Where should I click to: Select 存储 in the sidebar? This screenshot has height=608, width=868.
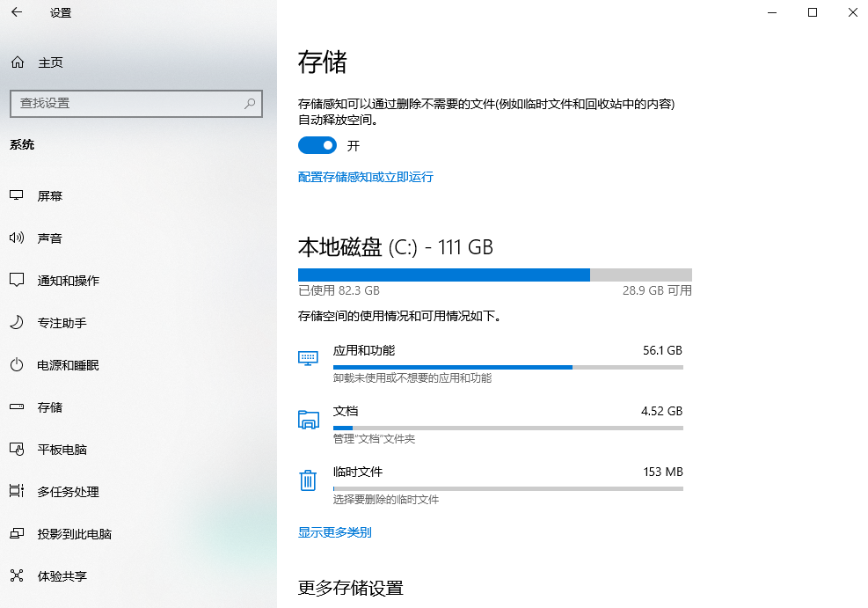(x=138, y=407)
